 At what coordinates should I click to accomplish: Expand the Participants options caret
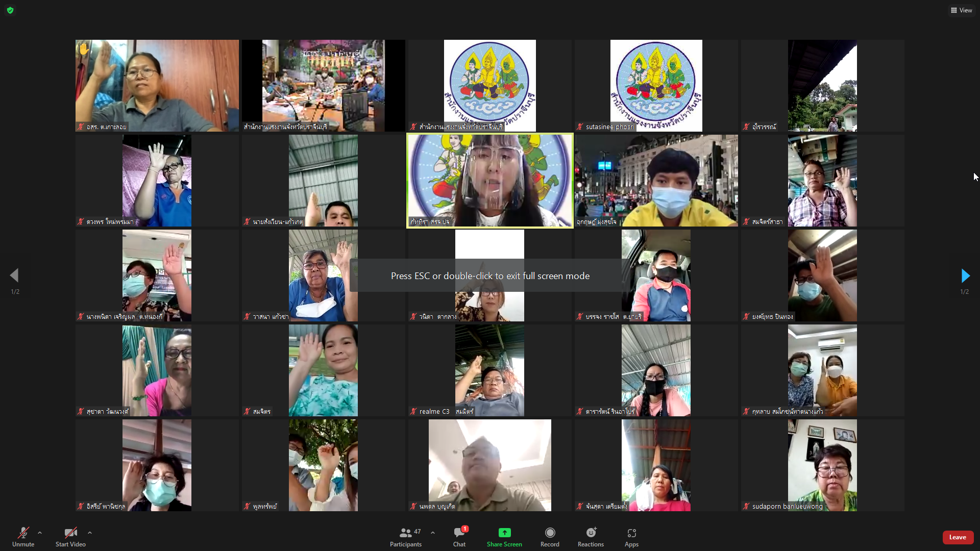coord(433,533)
